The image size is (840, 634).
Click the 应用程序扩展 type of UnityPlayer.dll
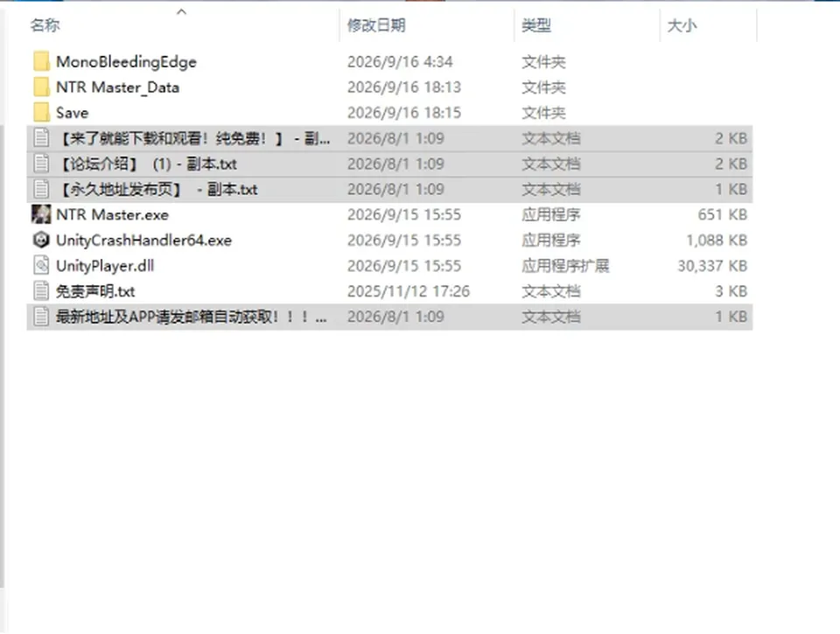tap(566, 266)
